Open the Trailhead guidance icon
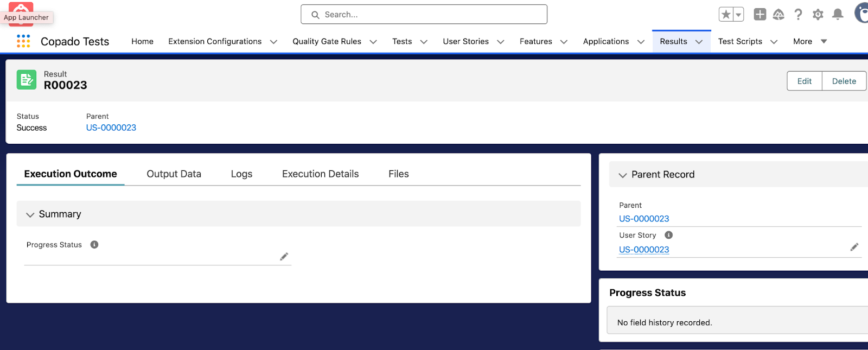The width and height of the screenshot is (868, 350). 778,15
